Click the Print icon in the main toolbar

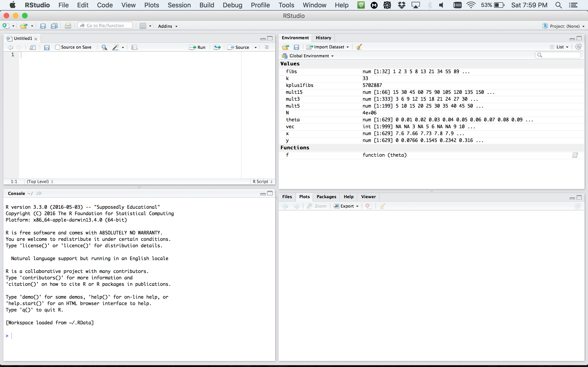pyautogui.click(x=68, y=26)
